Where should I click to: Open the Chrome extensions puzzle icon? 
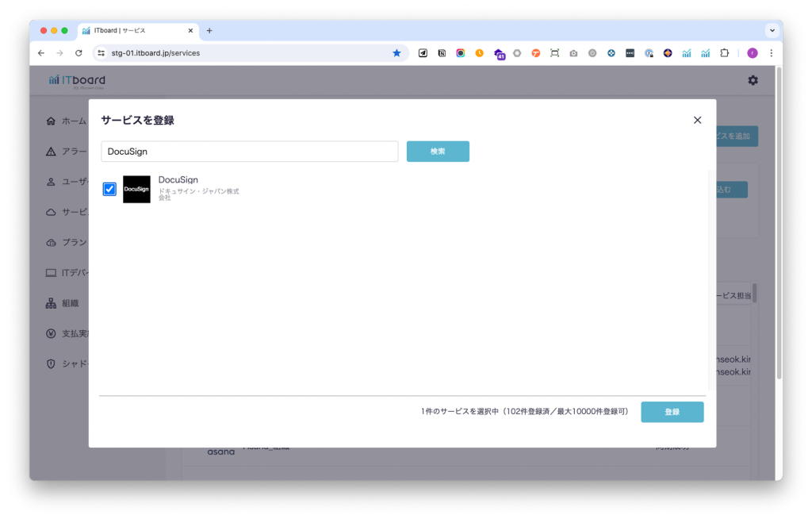click(724, 53)
